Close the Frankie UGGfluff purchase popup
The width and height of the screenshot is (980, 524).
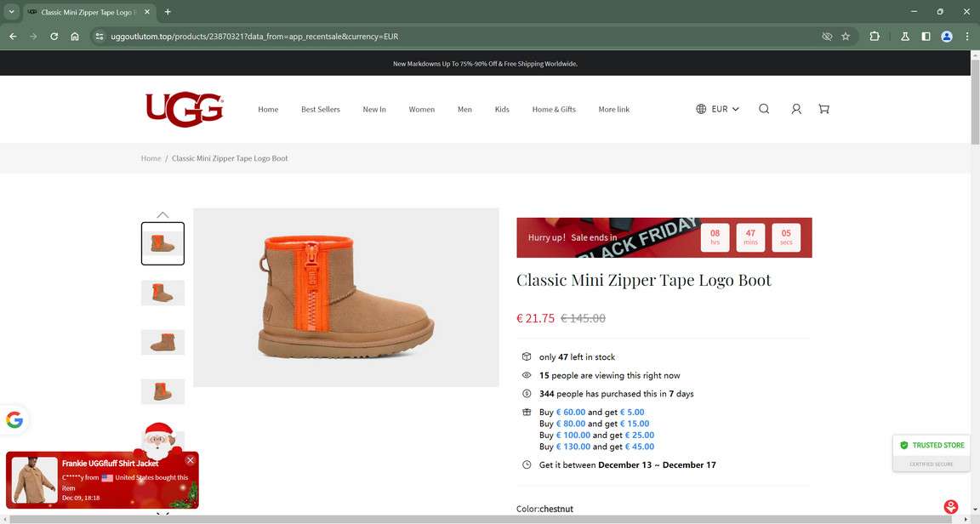(190, 460)
